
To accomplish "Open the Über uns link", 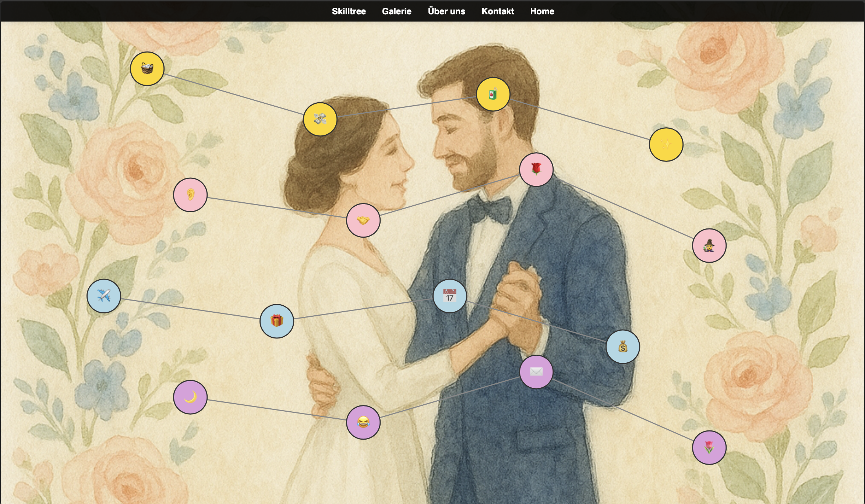I will click(446, 11).
